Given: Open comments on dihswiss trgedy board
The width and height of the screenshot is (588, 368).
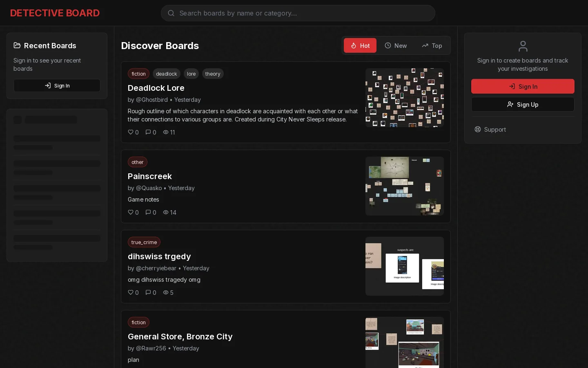Looking at the screenshot, I should pyautogui.click(x=148, y=292).
